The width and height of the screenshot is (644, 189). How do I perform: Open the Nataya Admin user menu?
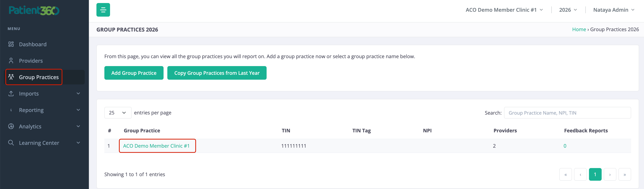(x=614, y=10)
